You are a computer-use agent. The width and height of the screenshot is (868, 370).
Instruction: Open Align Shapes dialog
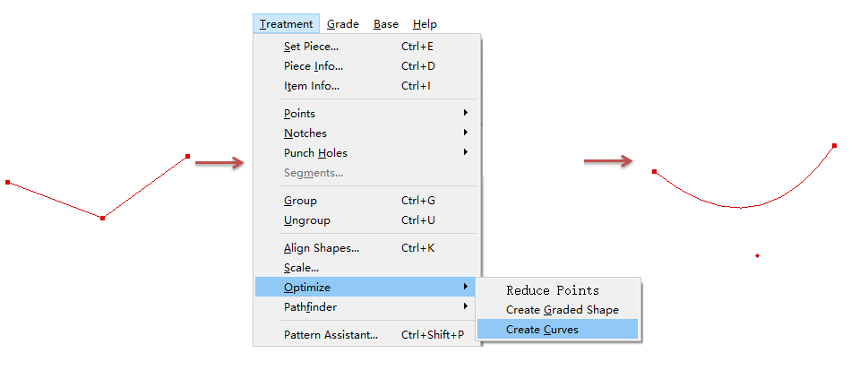(321, 248)
